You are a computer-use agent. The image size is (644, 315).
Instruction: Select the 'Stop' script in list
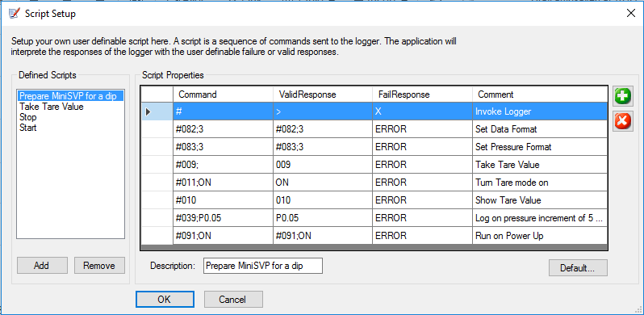[x=28, y=117]
